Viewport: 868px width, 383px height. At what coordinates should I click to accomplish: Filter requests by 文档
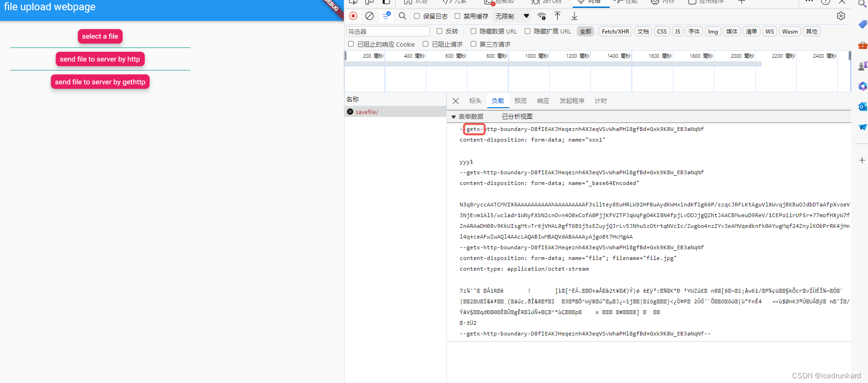click(x=643, y=31)
